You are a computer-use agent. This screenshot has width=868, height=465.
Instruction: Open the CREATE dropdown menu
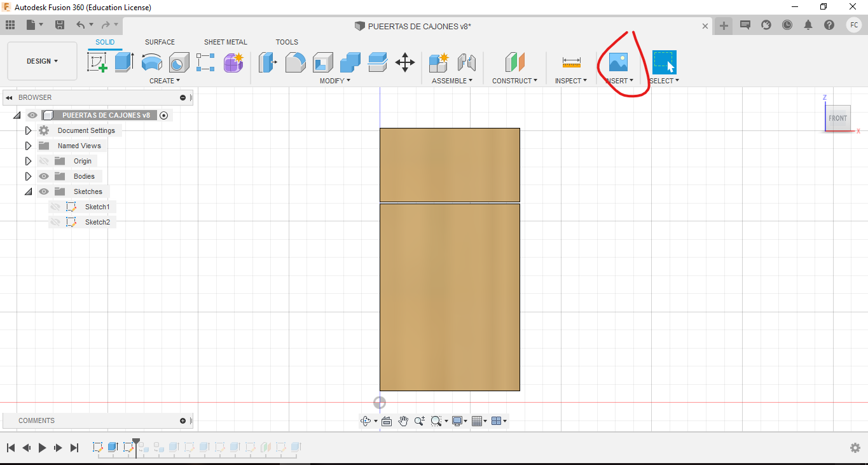[165, 81]
